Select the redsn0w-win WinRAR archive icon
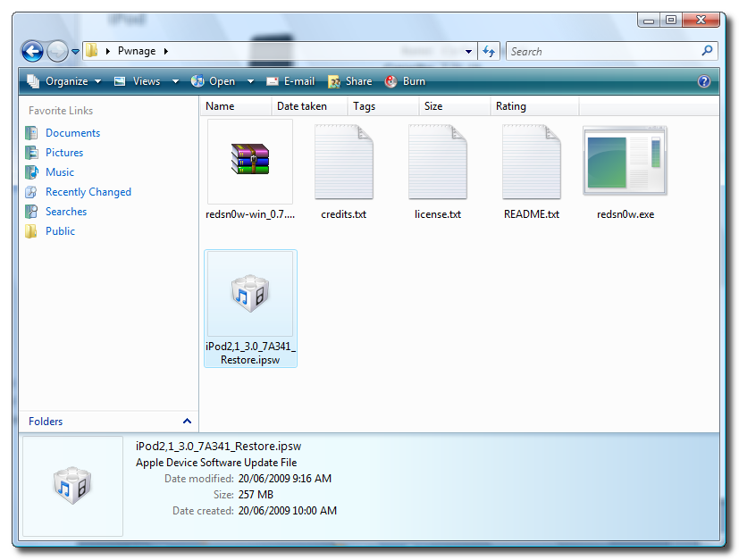This screenshot has width=739, height=560. (x=249, y=162)
